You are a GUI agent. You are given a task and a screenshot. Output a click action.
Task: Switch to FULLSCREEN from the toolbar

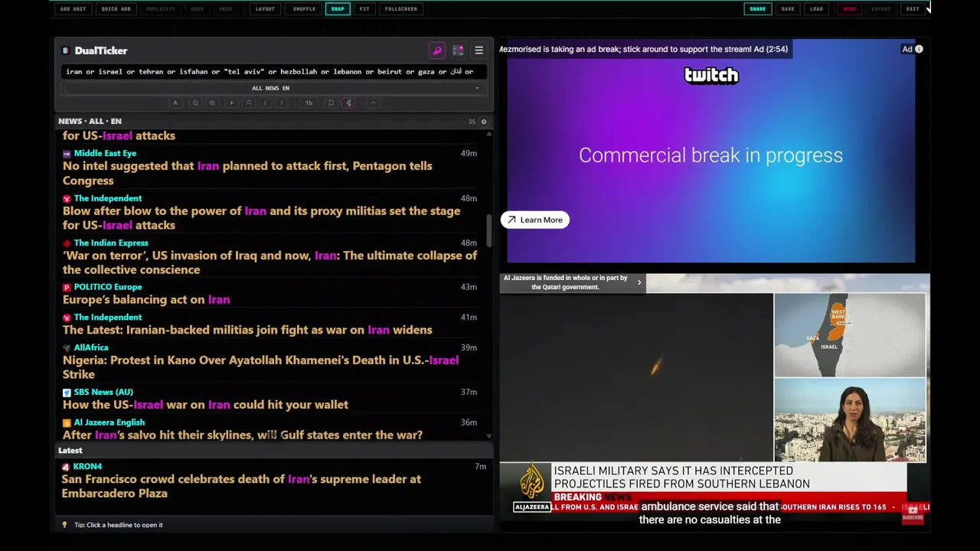[401, 9]
